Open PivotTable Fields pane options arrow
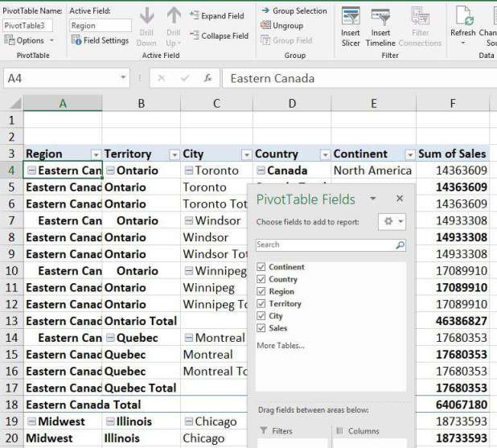Viewport: 497px width, 448px height. pos(373,199)
